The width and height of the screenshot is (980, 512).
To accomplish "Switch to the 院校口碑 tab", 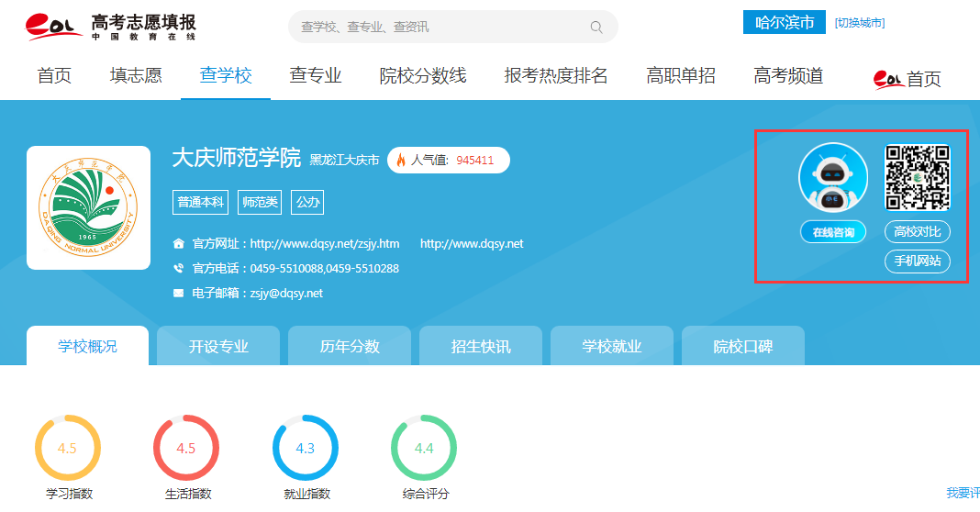I will [x=743, y=346].
